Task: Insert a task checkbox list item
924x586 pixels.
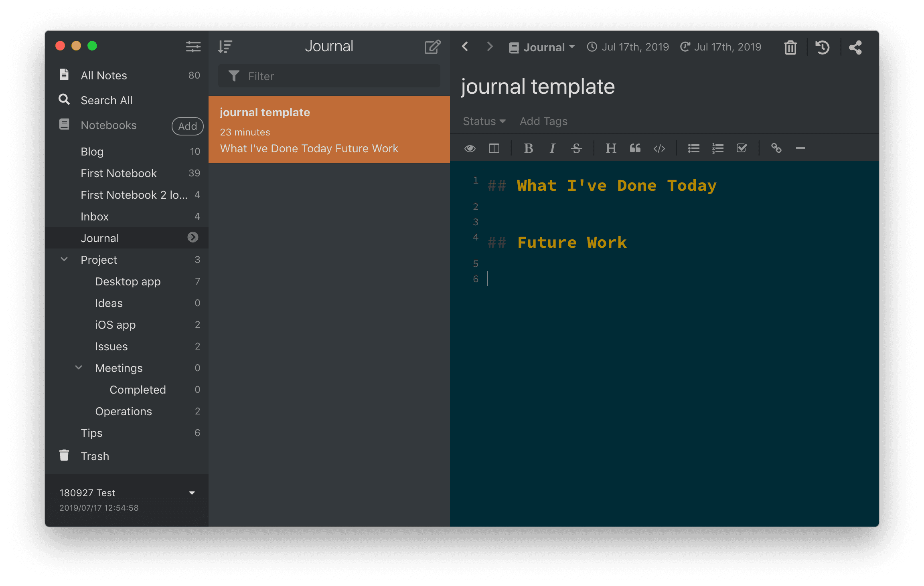Action: pos(742,148)
